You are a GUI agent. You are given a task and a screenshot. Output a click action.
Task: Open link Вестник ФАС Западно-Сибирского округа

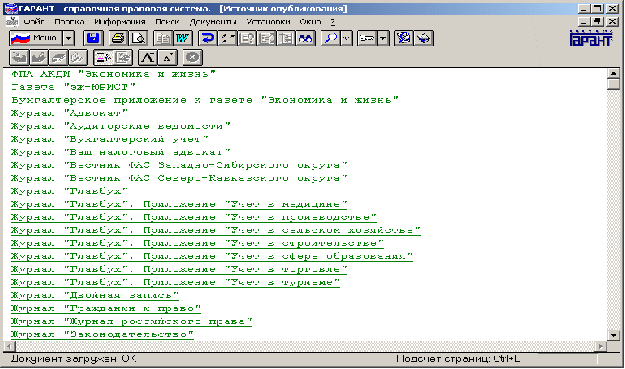coord(179,165)
